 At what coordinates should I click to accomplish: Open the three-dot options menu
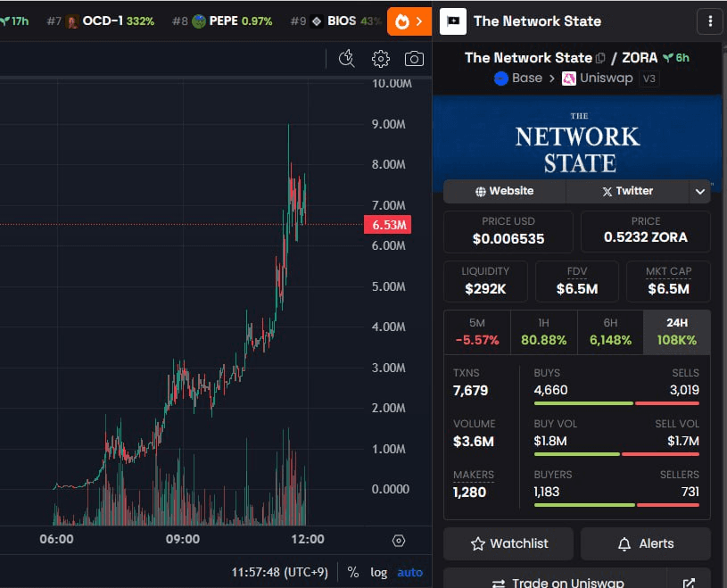[710, 21]
